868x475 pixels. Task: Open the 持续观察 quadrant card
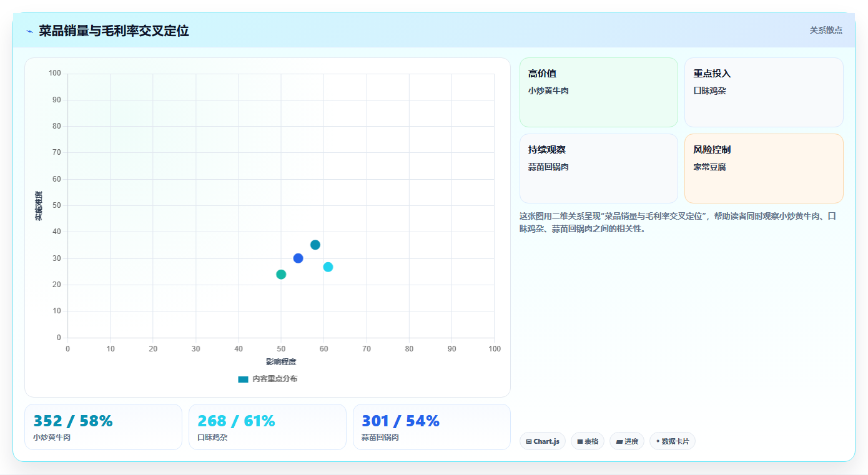click(x=599, y=169)
